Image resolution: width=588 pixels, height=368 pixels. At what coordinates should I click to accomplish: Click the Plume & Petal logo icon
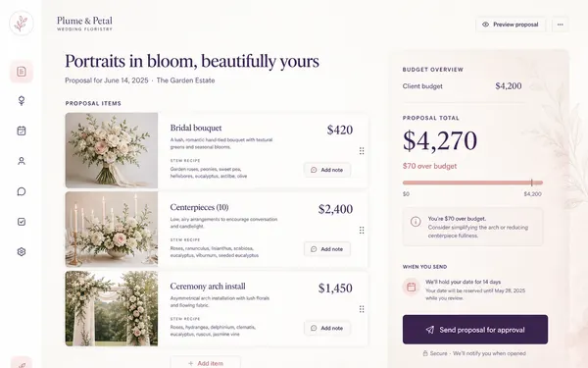[22, 24]
